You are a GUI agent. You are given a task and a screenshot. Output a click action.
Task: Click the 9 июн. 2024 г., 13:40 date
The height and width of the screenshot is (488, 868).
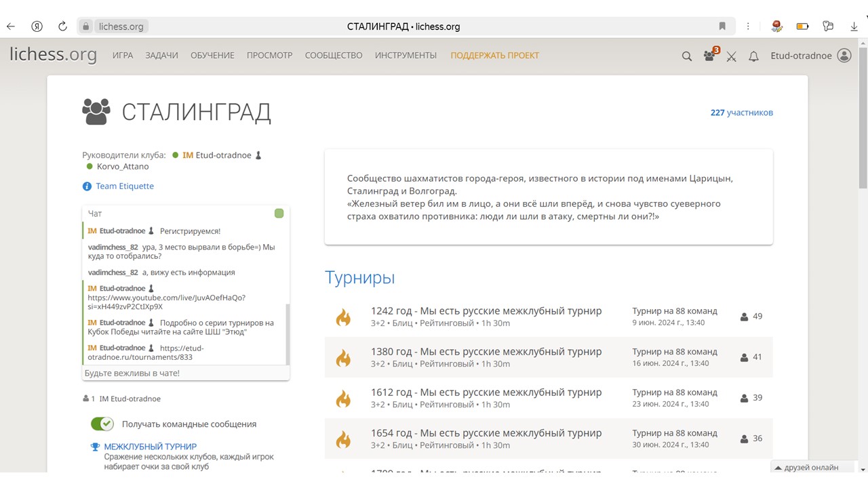coord(669,323)
